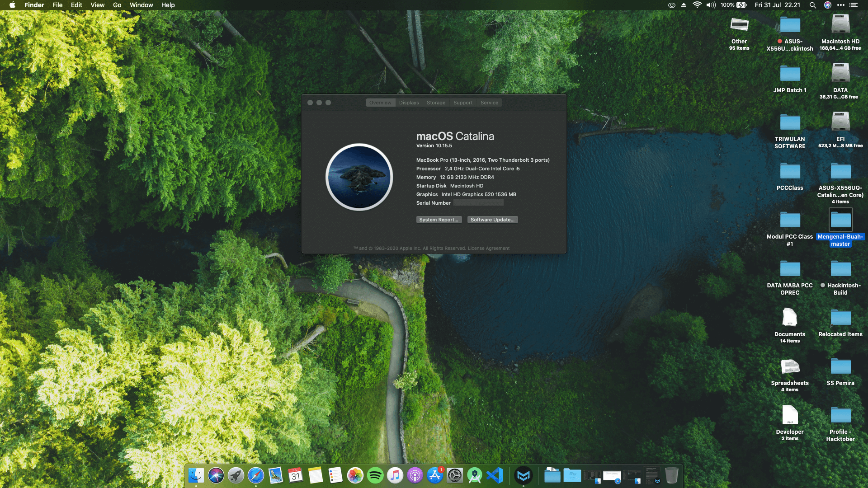Open Android Studio in the Dock
Viewport: 868px width, 488px height.
[475, 475]
